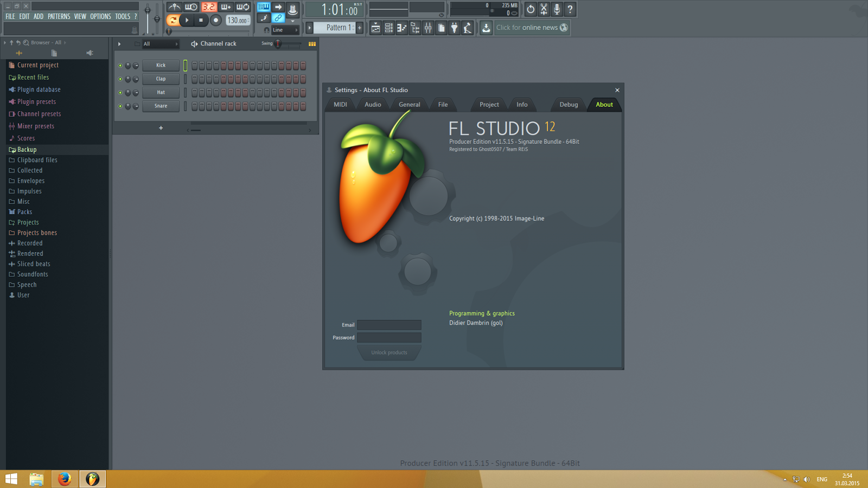Click the content library download icon
868x488 pixels.
[x=486, y=28]
